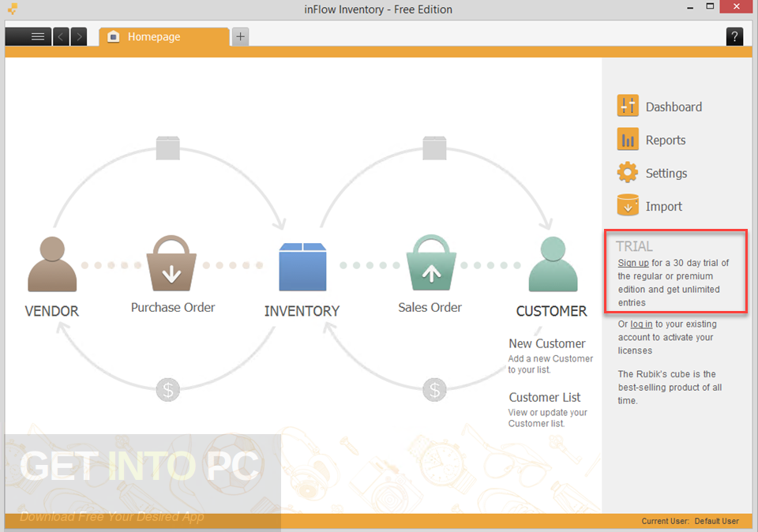The height and width of the screenshot is (532, 758).
Task: Click 'View or update your Customer list' text
Action: click(547, 418)
